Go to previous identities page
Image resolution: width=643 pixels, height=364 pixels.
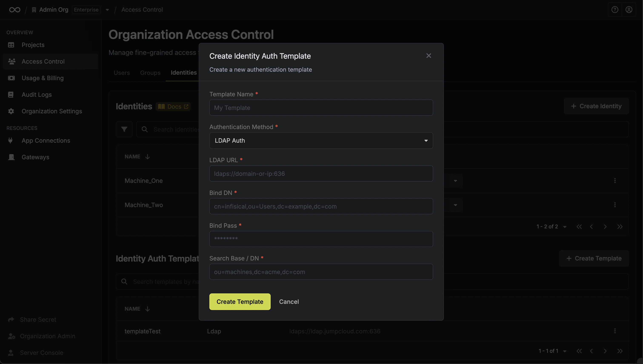[592, 227]
